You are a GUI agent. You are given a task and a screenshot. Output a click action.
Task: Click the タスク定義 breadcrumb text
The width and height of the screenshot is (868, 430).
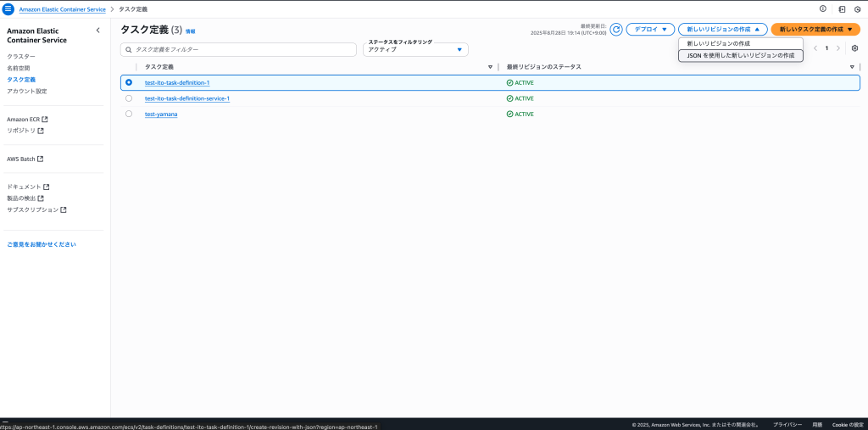[x=133, y=9]
